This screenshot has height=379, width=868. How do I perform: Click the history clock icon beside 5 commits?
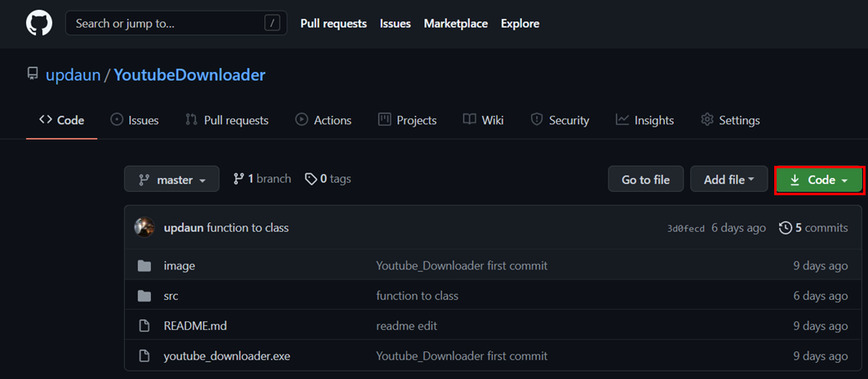tap(785, 228)
